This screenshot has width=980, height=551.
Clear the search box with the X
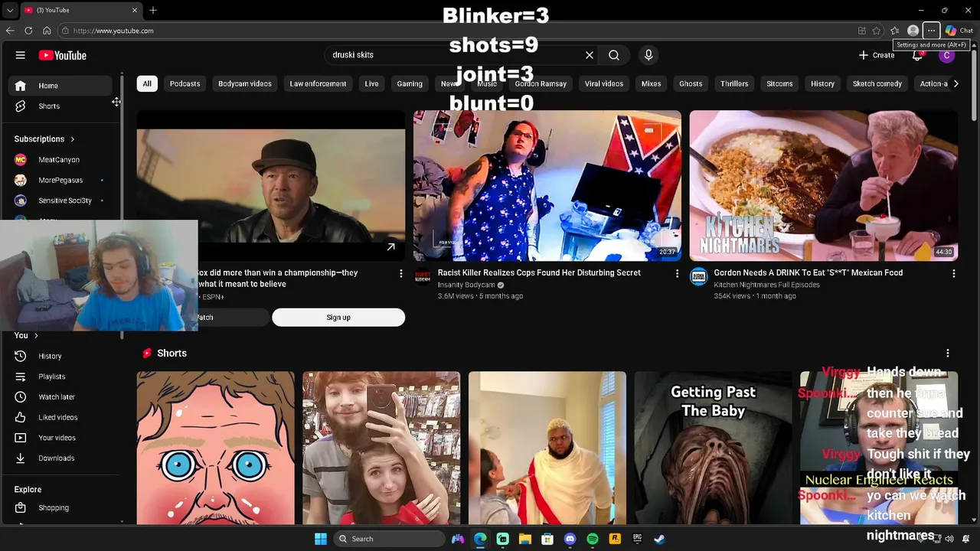pyautogui.click(x=590, y=55)
